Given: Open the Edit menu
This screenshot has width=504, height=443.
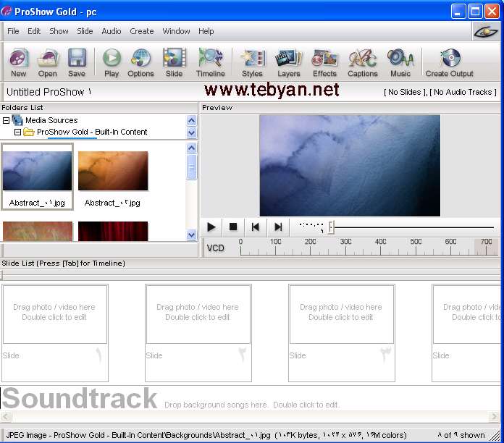Looking at the screenshot, I should (34, 31).
